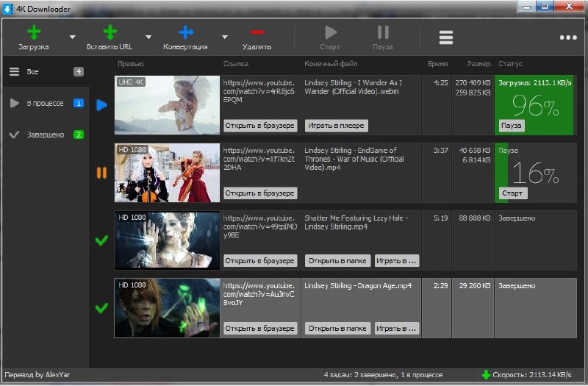Click the Старт play icon in the toolbar
The width and height of the screenshot is (588, 386).
pos(331,32)
